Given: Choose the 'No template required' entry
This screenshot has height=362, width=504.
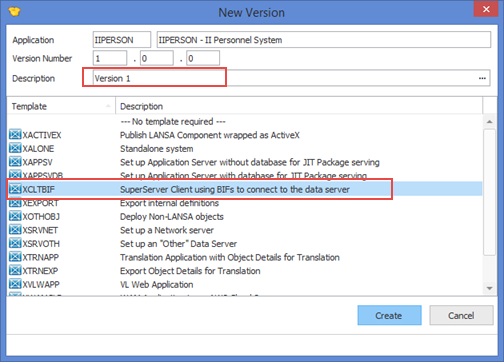Looking at the screenshot, I should 173,121.
